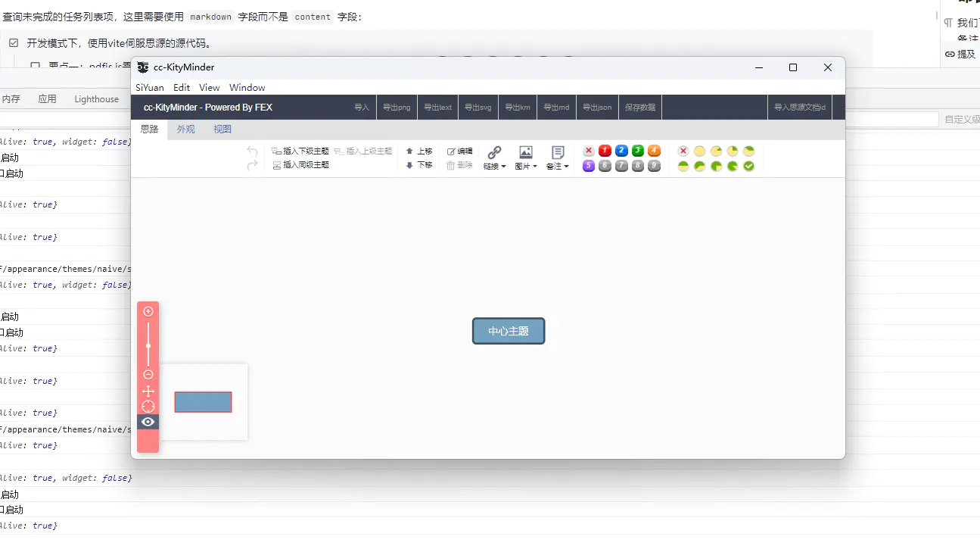Move node down with 下移
980x549 pixels.
pyautogui.click(x=419, y=165)
